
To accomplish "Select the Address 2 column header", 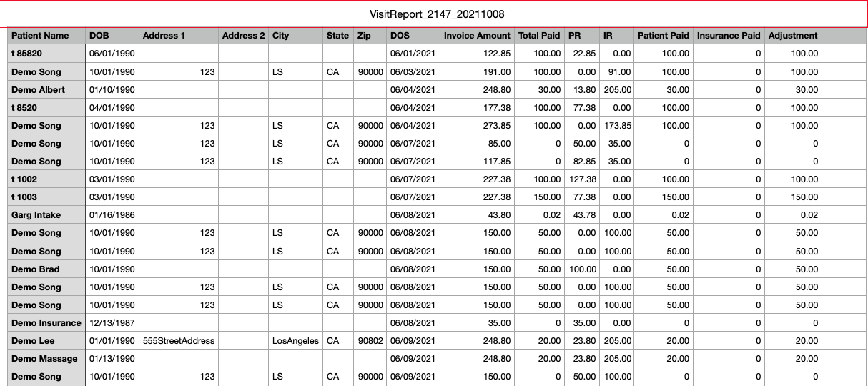I will tap(244, 35).
